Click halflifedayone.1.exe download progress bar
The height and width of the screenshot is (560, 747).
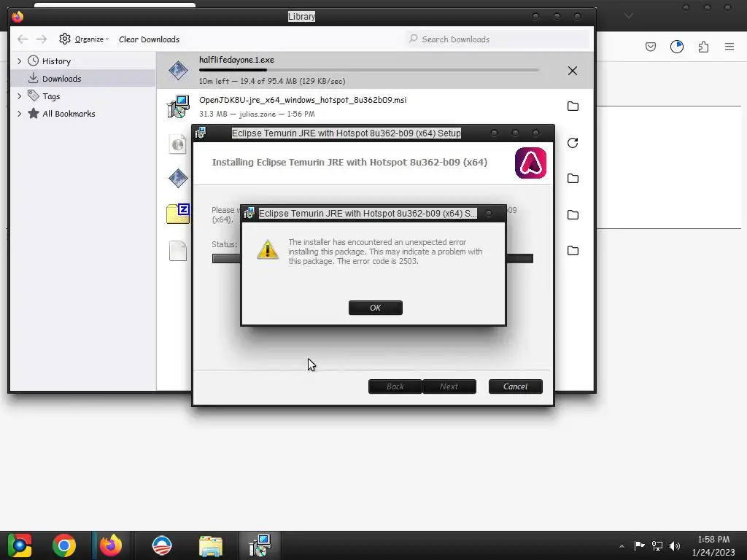pyautogui.click(x=368, y=70)
